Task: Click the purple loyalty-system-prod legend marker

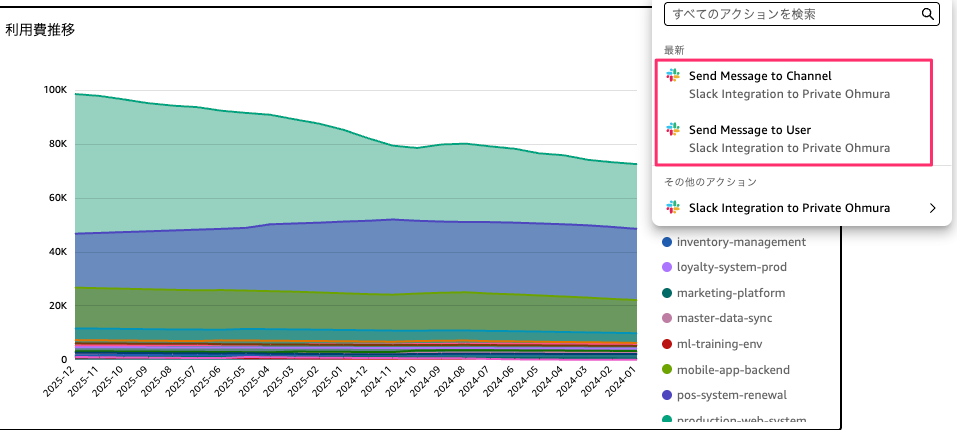Action: 667,267
